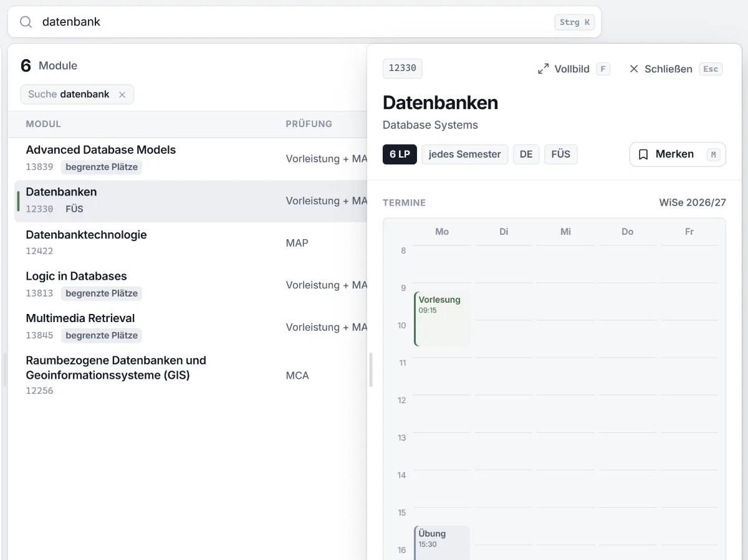Viewport: 748px width, 560px height.
Task: Click MAP exam cell for Datenbanktechnologie
Action: click(297, 243)
